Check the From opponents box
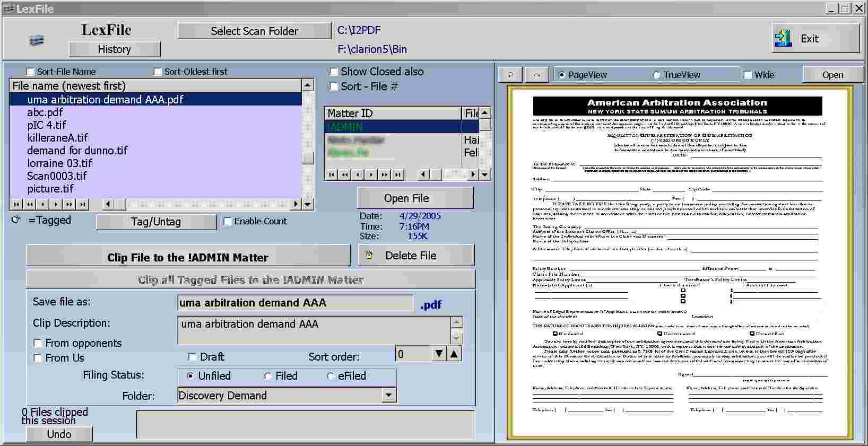Viewport: 868px width, 446px height. pos(38,343)
